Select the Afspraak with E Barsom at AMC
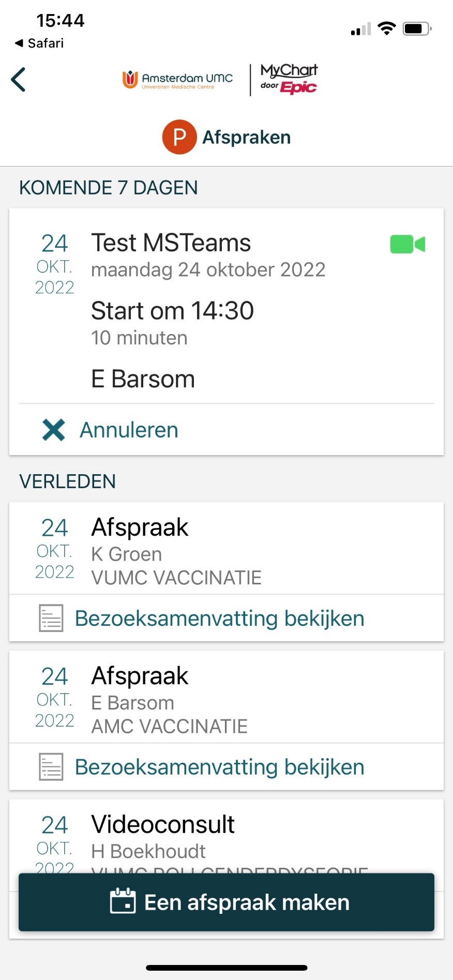 (x=140, y=676)
